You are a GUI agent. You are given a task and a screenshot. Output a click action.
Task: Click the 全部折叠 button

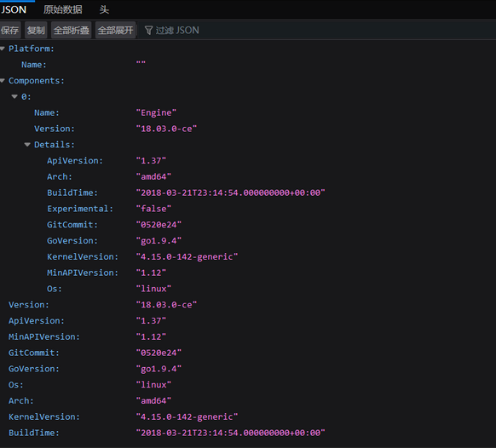(72, 30)
